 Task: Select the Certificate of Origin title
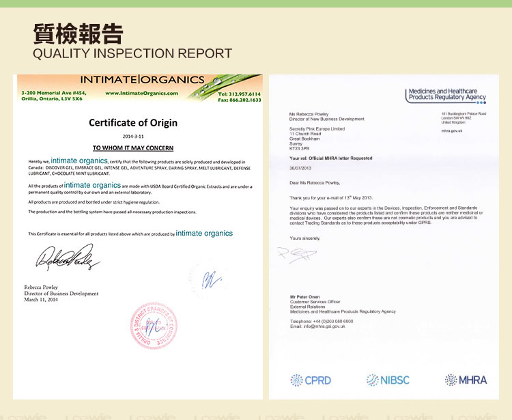tap(133, 123)
